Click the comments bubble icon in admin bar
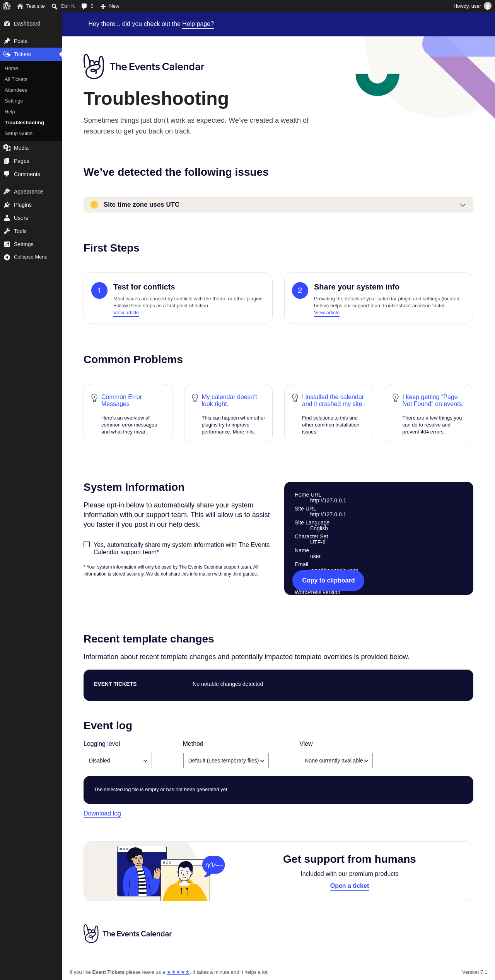 [84, 6]
